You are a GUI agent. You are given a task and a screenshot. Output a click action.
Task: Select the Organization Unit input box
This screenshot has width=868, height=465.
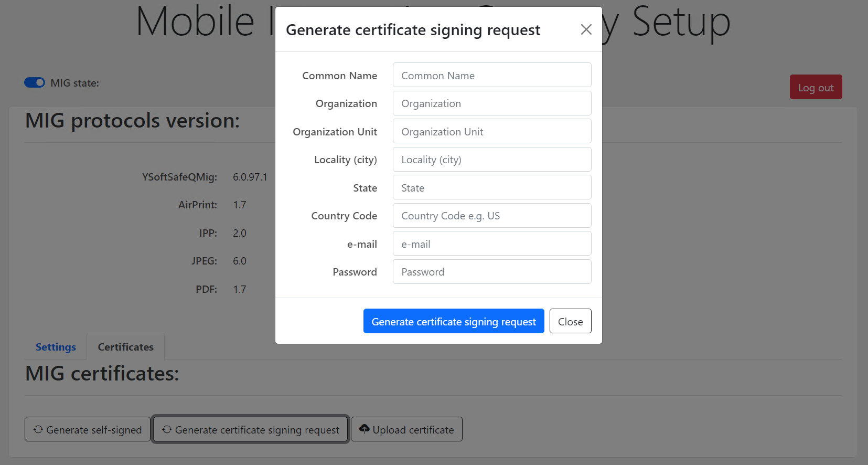491,131
